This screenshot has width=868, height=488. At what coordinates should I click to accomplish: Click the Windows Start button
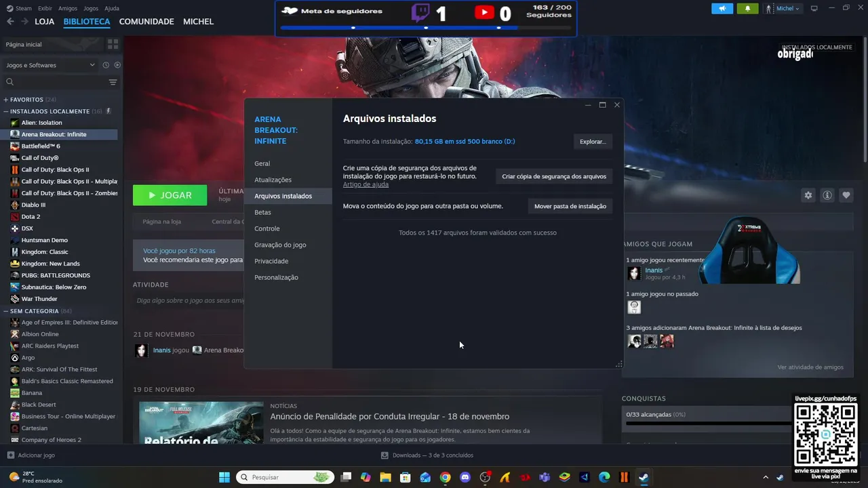coord(224,477)
